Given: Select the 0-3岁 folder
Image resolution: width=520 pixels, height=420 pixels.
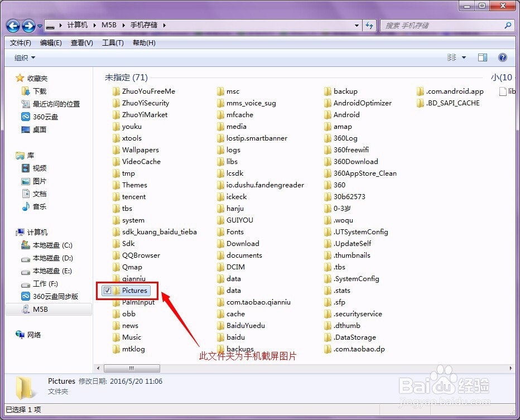Looking at the screenshot, I should click(337, 209).
